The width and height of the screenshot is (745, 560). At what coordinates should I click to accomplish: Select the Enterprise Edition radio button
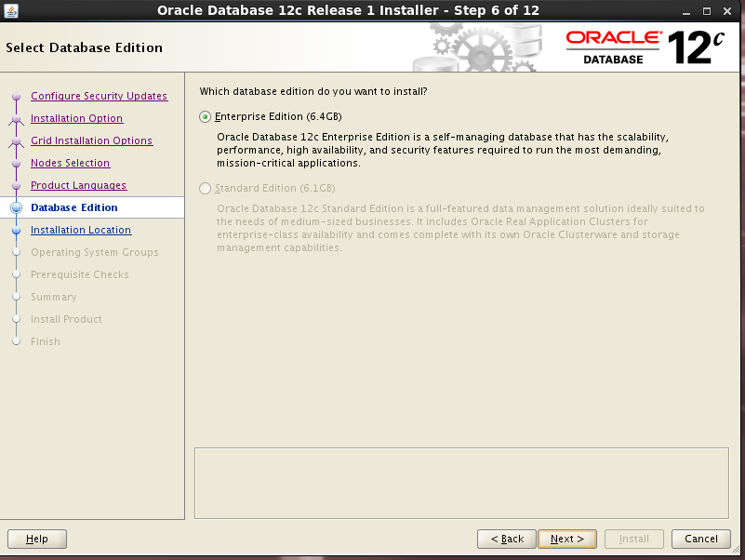pos(205,117)
